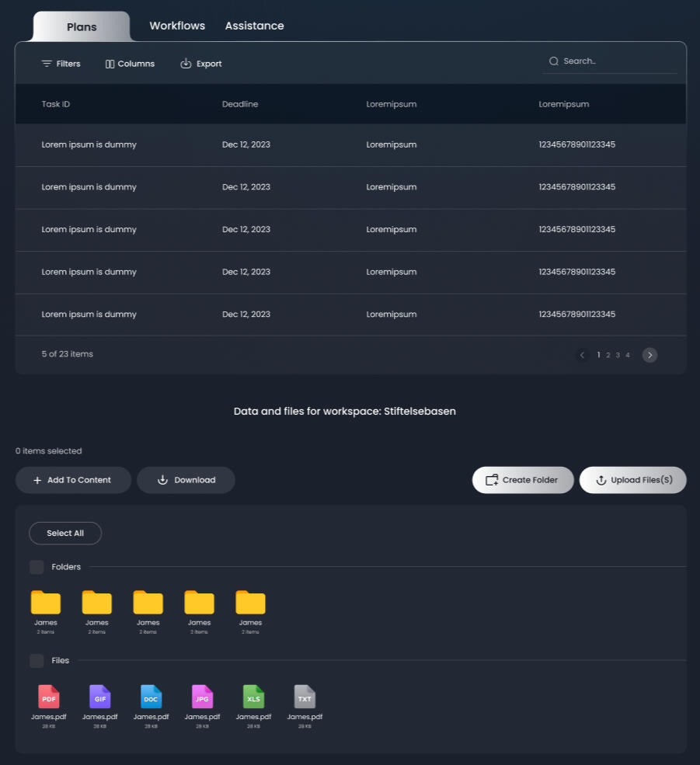The width and height of the screenshot is (700, 765).
Task: Go to previous page with left chevron
Action: coord(582,355)
